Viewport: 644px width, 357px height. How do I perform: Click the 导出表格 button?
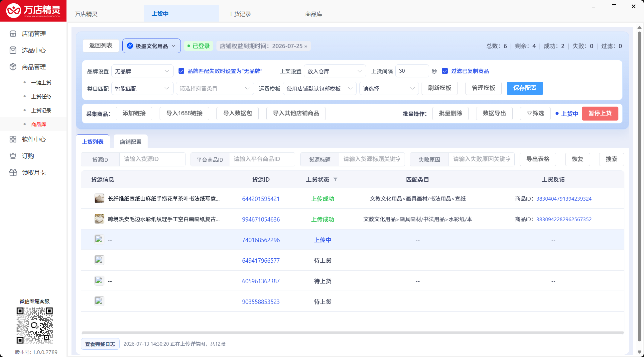click(x=538, y=159)
